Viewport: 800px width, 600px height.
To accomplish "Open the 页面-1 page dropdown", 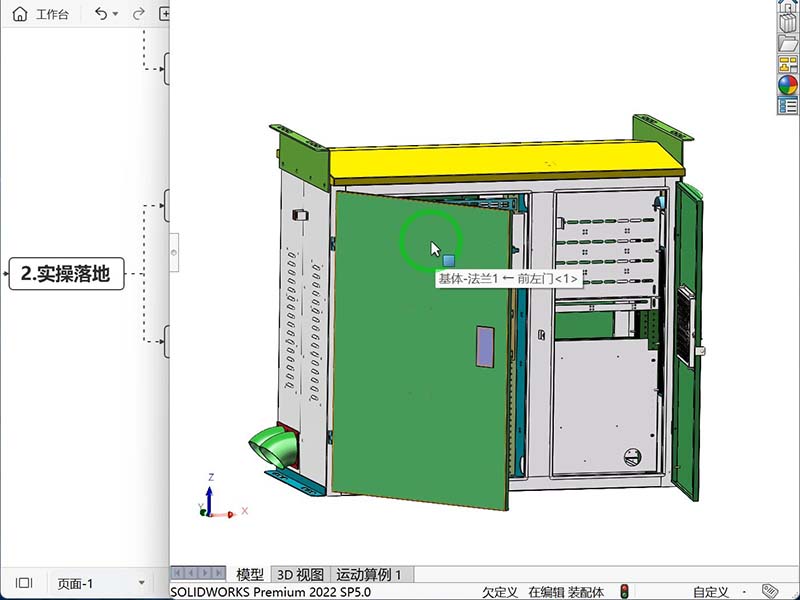I will pyautogui.click(x=141, y=583).
